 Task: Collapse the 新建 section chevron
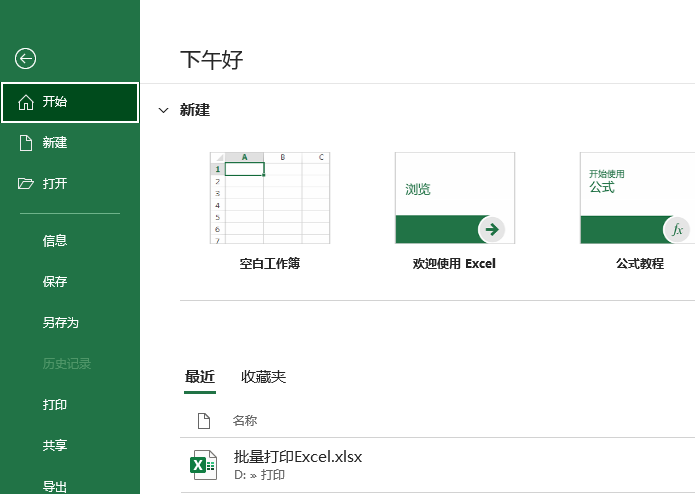click(164, 110)
